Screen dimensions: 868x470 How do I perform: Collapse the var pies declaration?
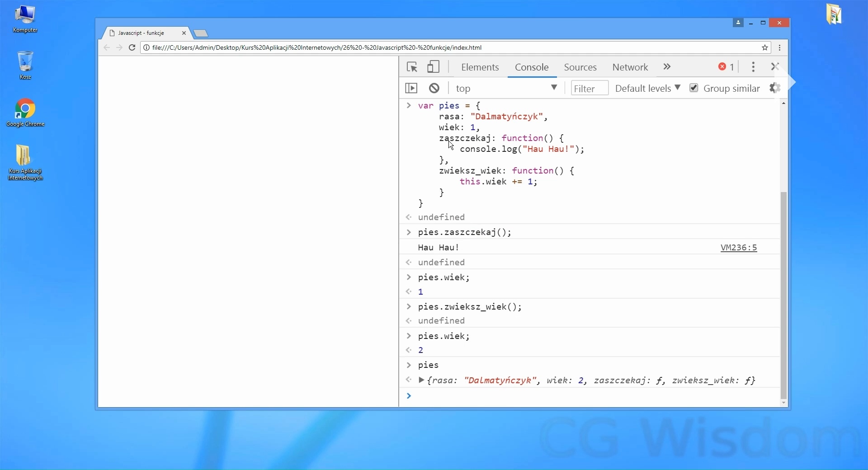[x=409, y=105]
